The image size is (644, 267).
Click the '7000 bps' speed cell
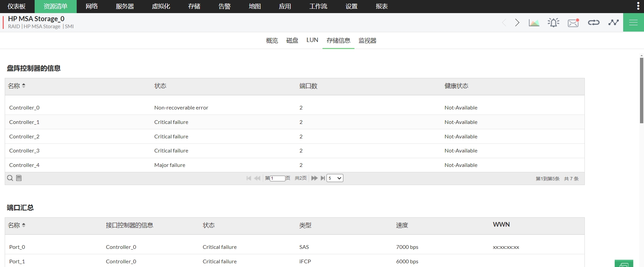click(407, 247)
